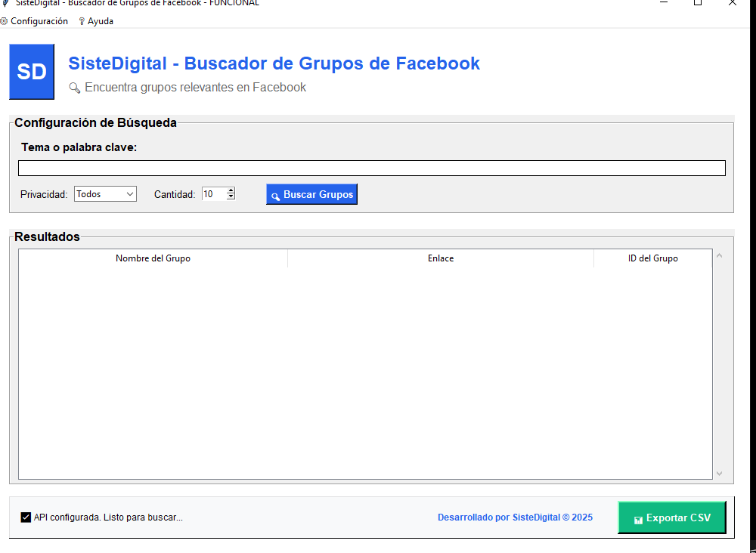Click the app feather icon in title bar
Viewport: 756px width, 553px height.
point(5,3)
